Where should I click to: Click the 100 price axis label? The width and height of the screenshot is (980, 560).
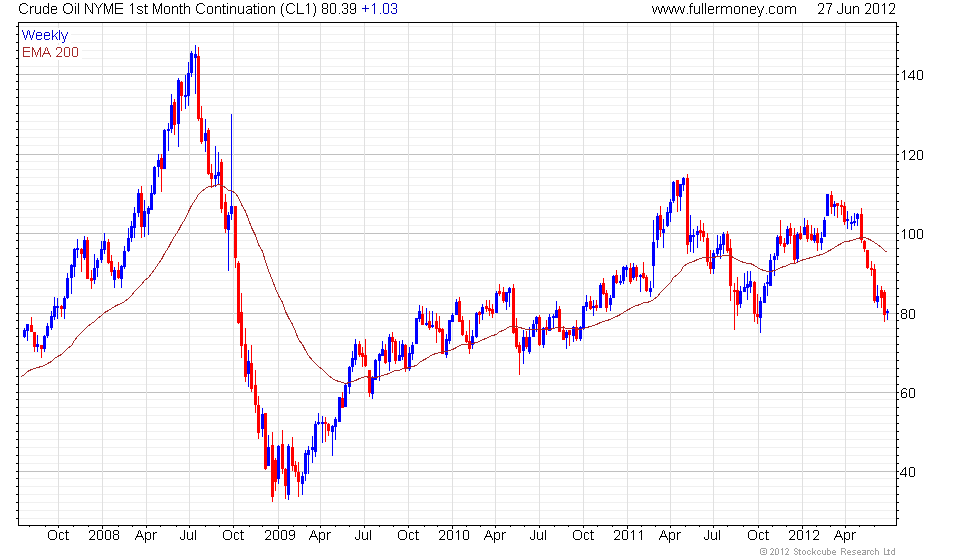(x=912, y=234)
